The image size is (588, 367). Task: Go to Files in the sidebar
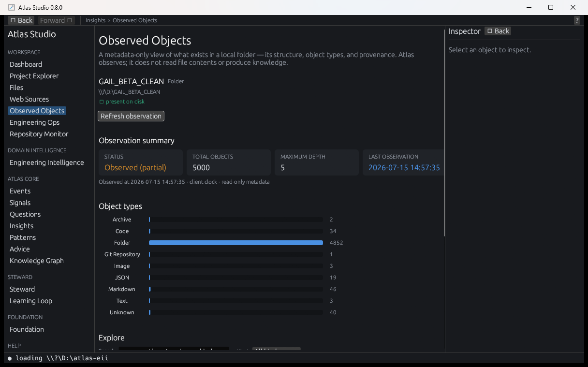[16, 88]
